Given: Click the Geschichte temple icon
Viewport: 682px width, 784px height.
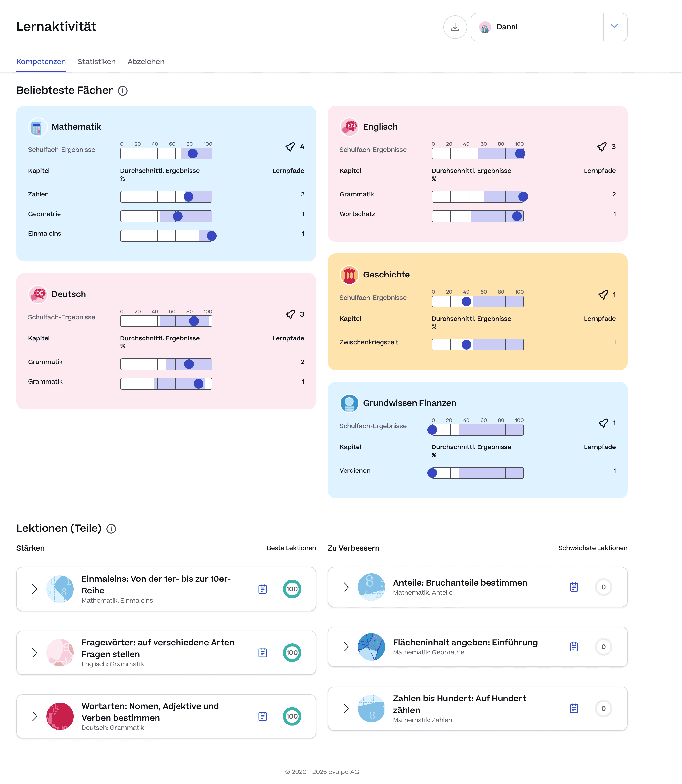Looking at the screenshot, I should point(349,275).
